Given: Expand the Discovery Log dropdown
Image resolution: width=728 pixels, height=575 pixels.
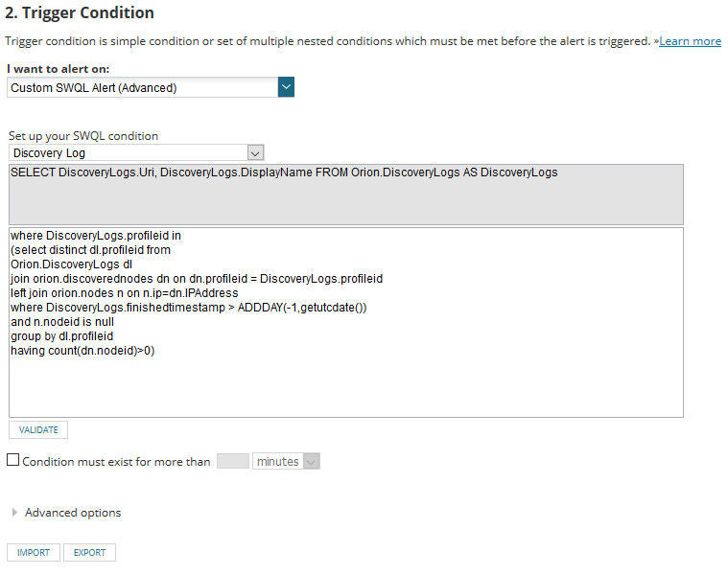Looking at the screenshot, I should (254, 152).
